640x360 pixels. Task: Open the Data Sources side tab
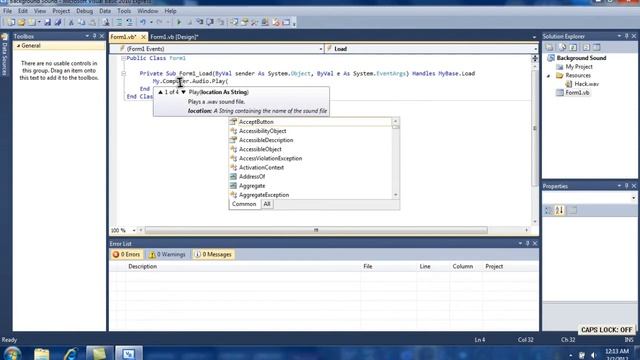point(4,55)
